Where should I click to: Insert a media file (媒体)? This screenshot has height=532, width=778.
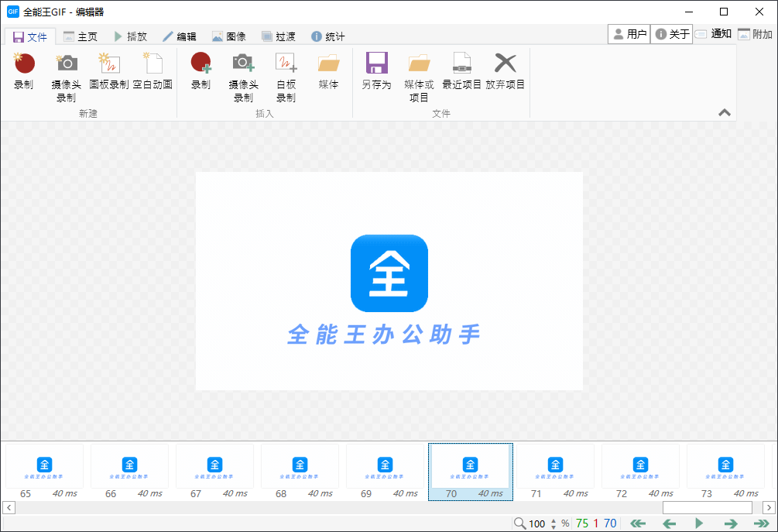(327, 75)
